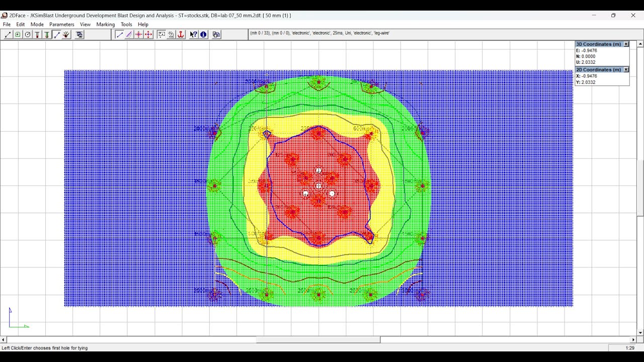Click the red anchor tool icon
Viewport: 644px width, 362px height.
181,35
